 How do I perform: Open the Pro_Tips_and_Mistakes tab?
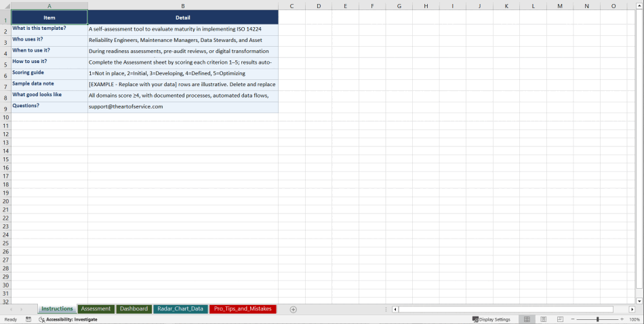point(243,309)
